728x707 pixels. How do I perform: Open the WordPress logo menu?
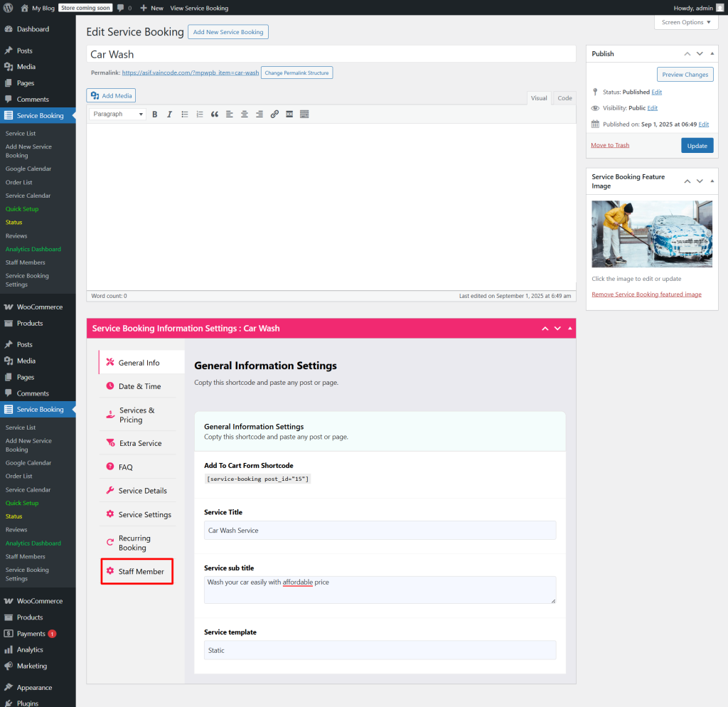(x=9, y=8)
